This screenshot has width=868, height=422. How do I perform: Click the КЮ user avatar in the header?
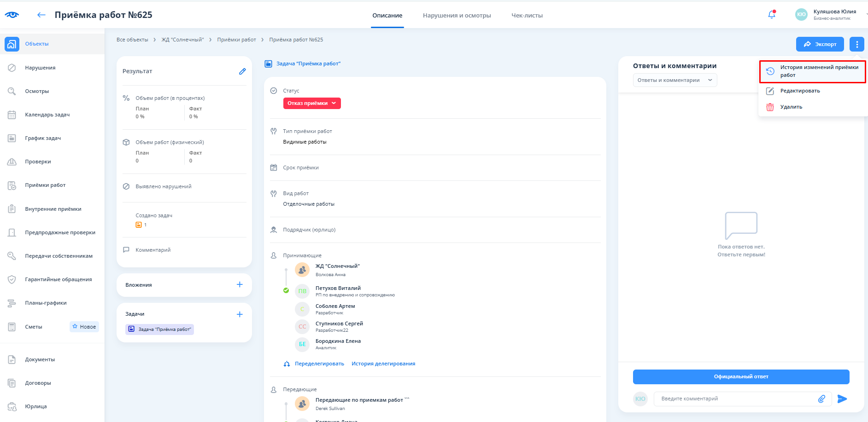(x=802, y=15)
